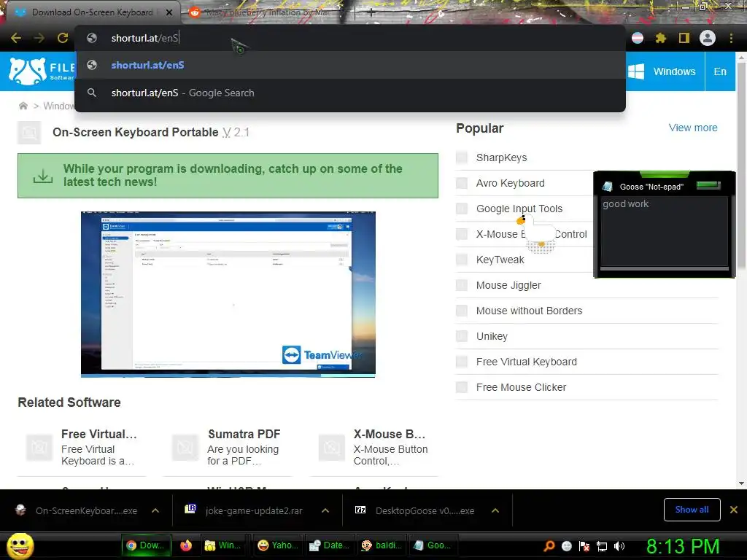Click the TeamViewer video thumbnail

pyautogui.click(x=228, y=295)
